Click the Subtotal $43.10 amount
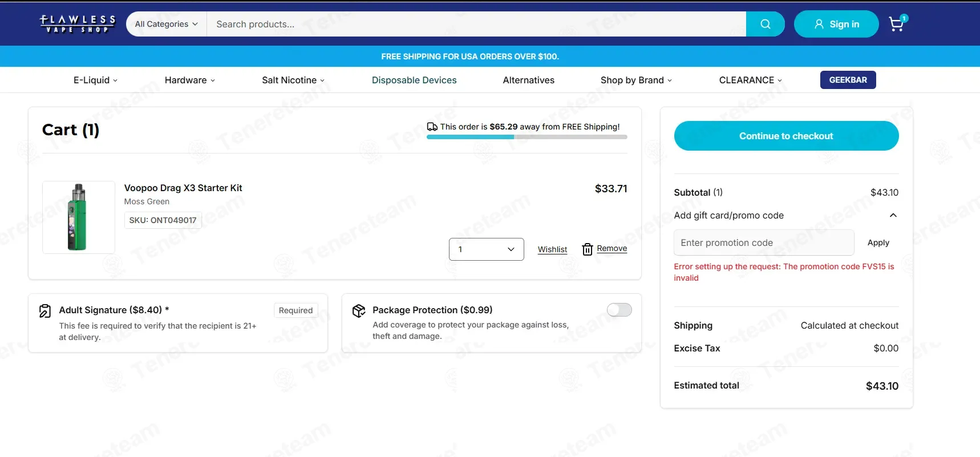Screen dimensions: 980x457 pyautogui.click(x=884, y=192)
